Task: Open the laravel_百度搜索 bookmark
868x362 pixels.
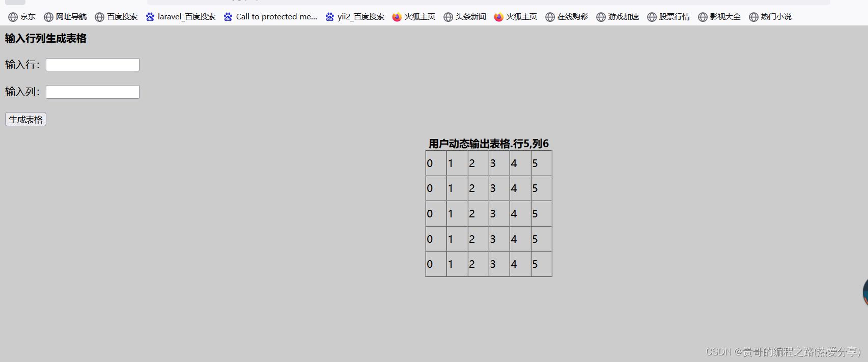Action: coord(181,17)
